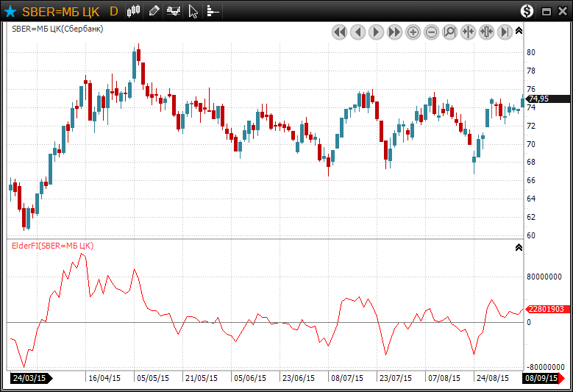Jump to the latest bar

pyautogui.click(x=505, y=32)
